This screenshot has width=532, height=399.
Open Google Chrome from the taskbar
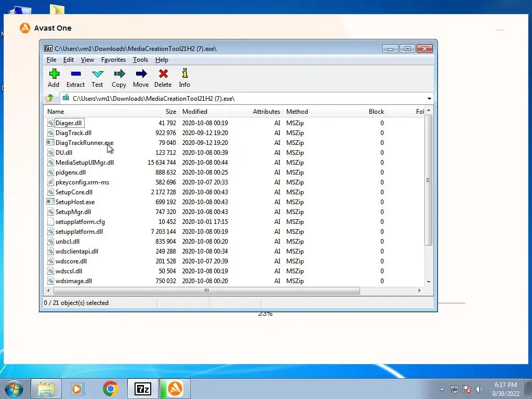tap(110, 389)
